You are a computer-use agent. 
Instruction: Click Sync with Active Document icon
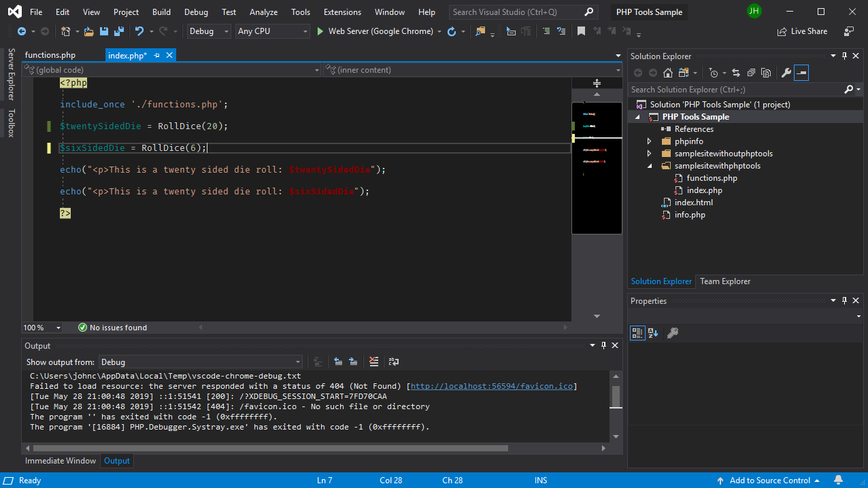pos(736,73)
